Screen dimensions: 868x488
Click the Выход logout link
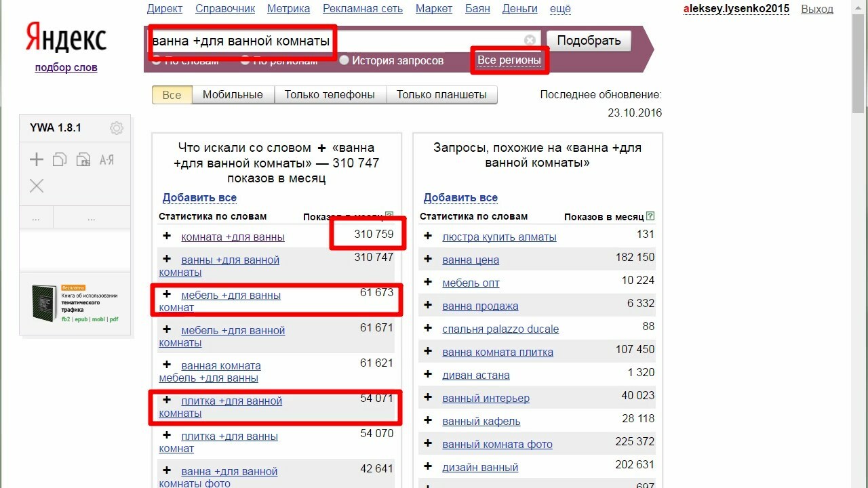(817, 9)
